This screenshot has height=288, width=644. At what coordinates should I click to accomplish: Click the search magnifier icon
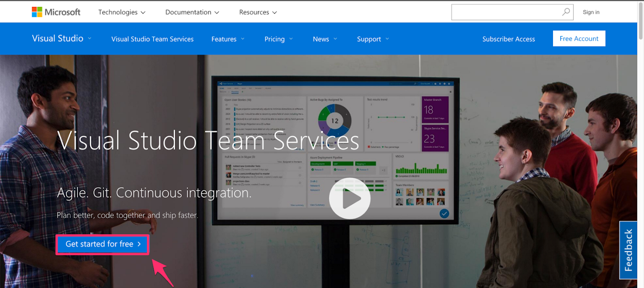coord(566,12)
